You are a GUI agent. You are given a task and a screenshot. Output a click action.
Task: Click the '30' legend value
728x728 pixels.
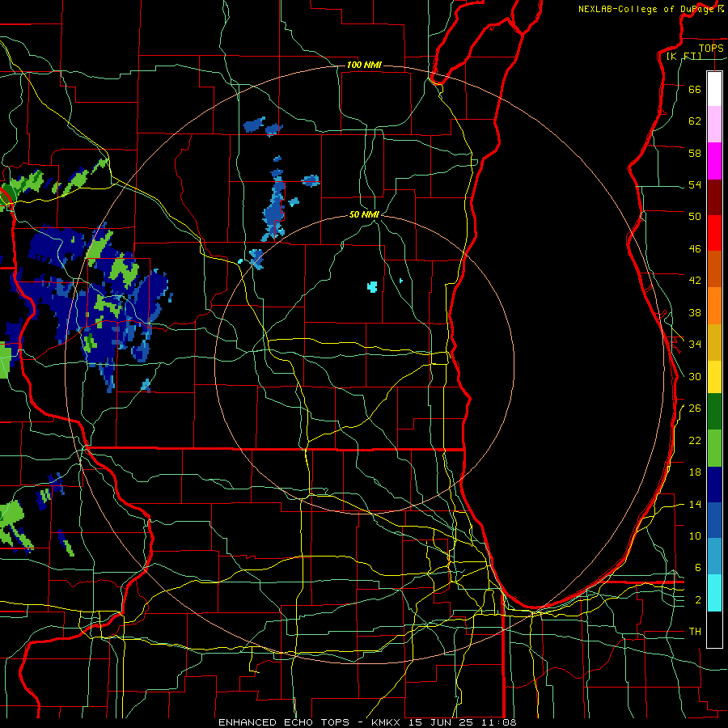click(695, 376)
